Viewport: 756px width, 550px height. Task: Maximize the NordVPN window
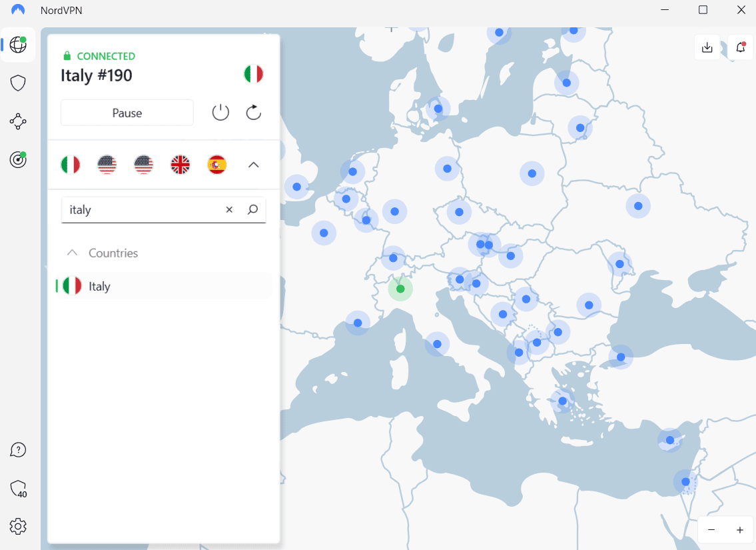(x=703, y=10)
